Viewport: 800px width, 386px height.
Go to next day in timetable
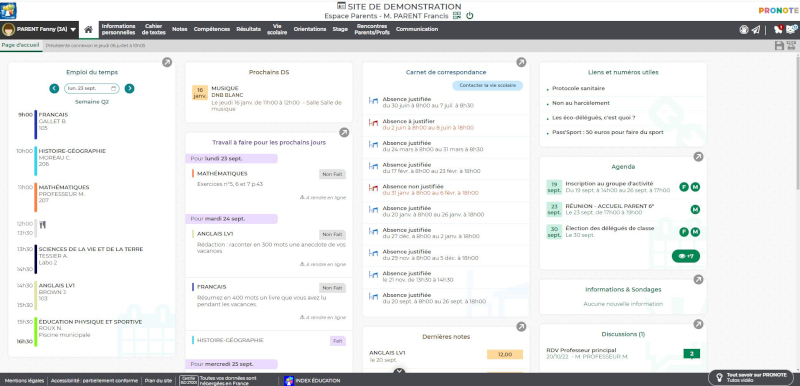[x=130, y=88]
